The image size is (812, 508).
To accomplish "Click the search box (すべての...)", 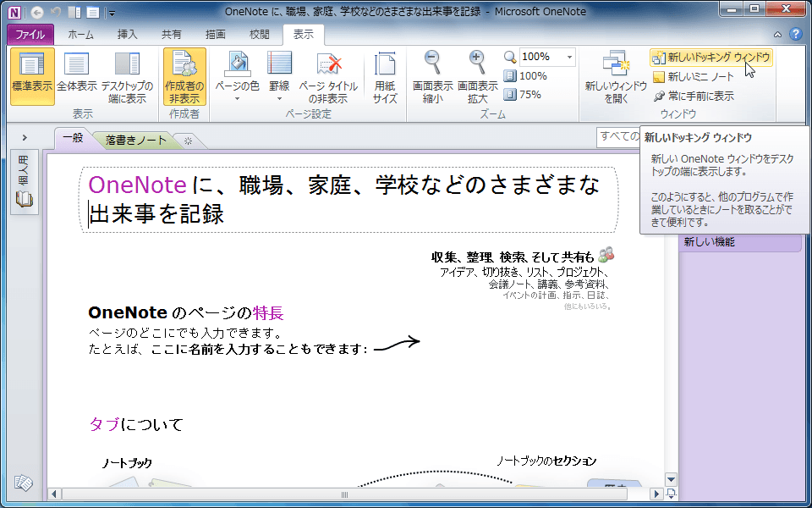I will tap(619, 137).
